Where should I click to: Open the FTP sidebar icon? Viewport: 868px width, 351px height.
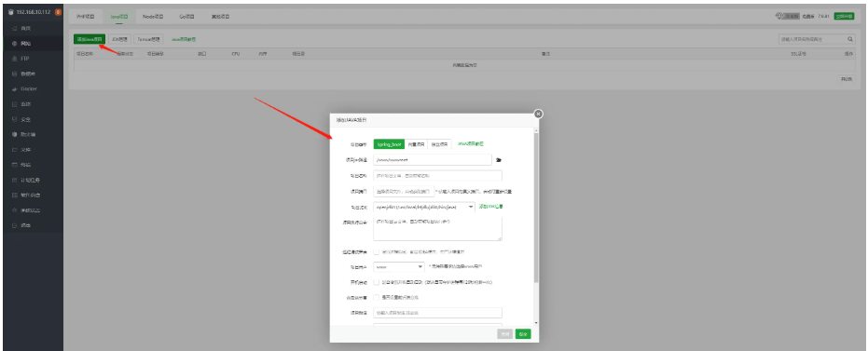[x=14, y=59]
